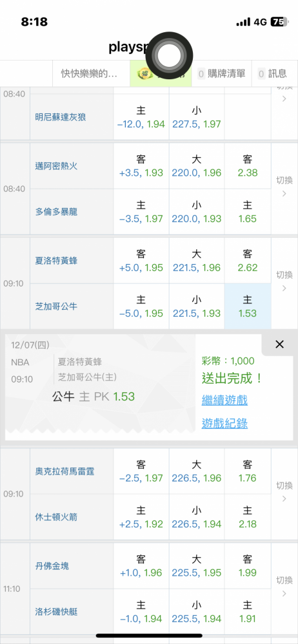
Task: Open the 購牌清單 tab
Action: [221, 73]
